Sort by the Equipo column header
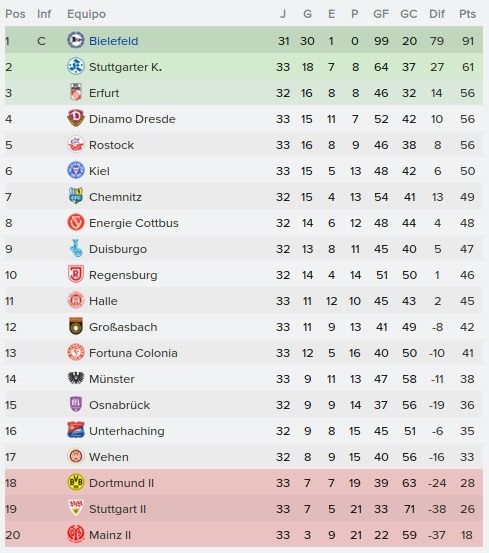Screen dimensions: 489x553 click(86, 14)
